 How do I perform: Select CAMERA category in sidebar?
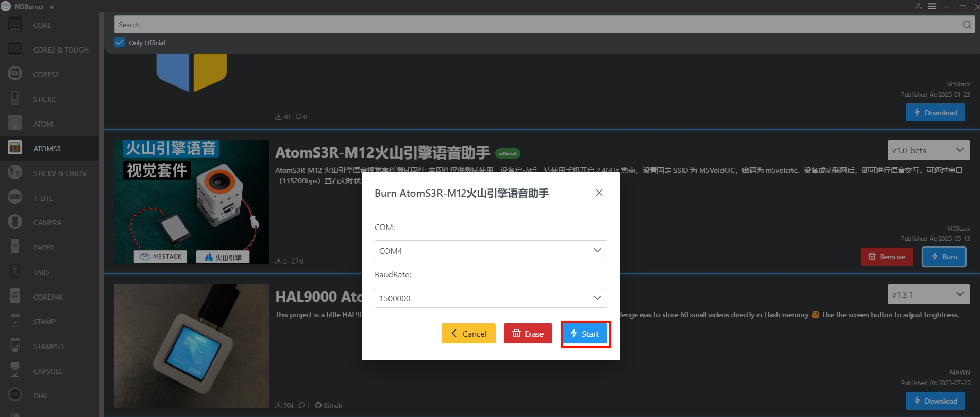click(x=49, y=222)
